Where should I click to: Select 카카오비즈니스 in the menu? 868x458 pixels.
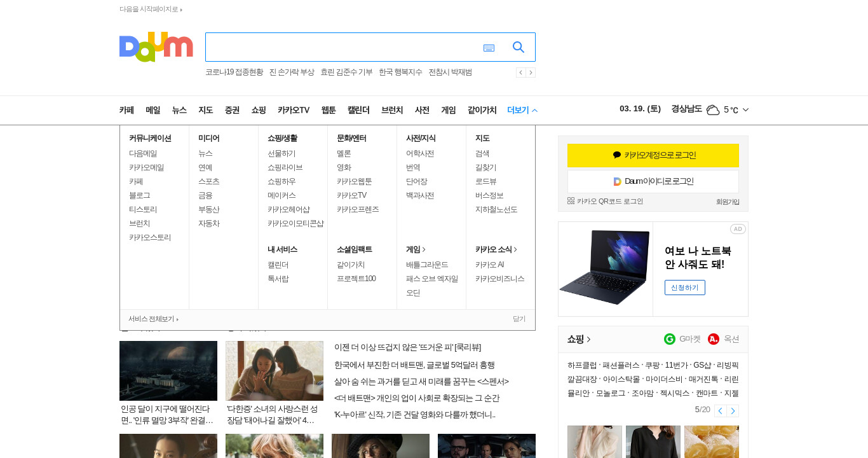click(x=500, y=279)
